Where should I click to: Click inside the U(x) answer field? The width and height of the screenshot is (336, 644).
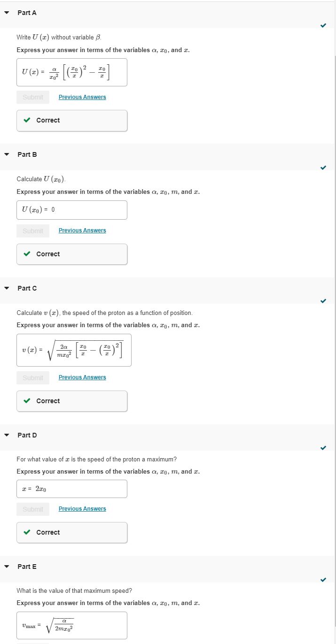pyautogui.click(x=71, y=72)
